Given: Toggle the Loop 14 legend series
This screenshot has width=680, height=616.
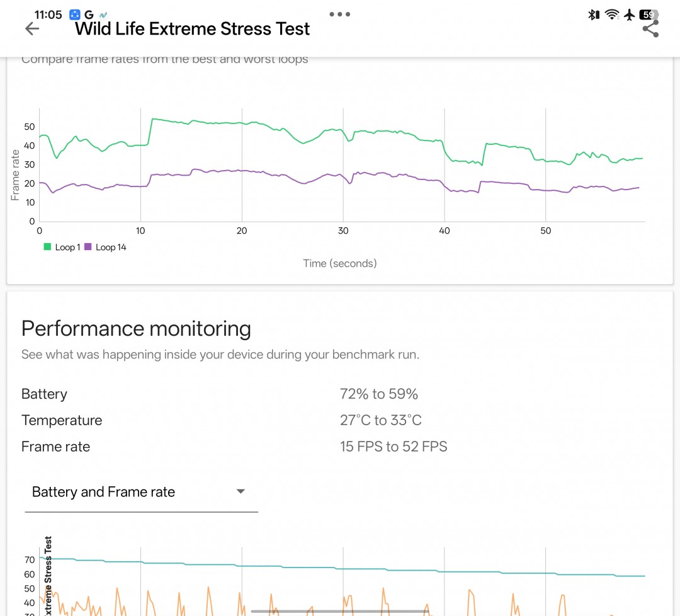Looking at the screenshot, I should (x=105, y=248).
